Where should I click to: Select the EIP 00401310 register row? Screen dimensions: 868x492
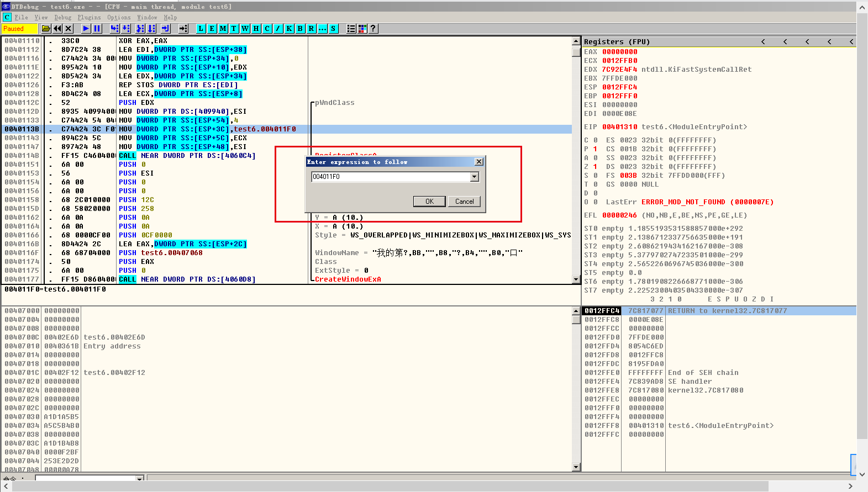(x=665, y=127)
